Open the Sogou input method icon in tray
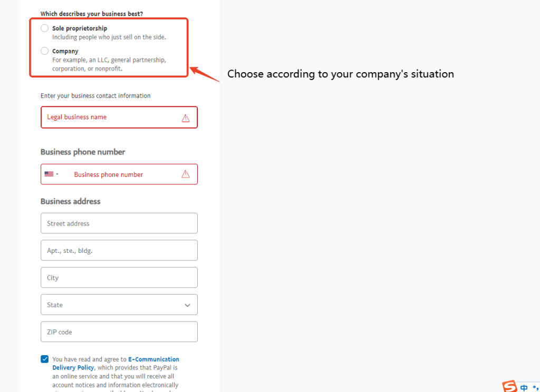 coord(508,387)
